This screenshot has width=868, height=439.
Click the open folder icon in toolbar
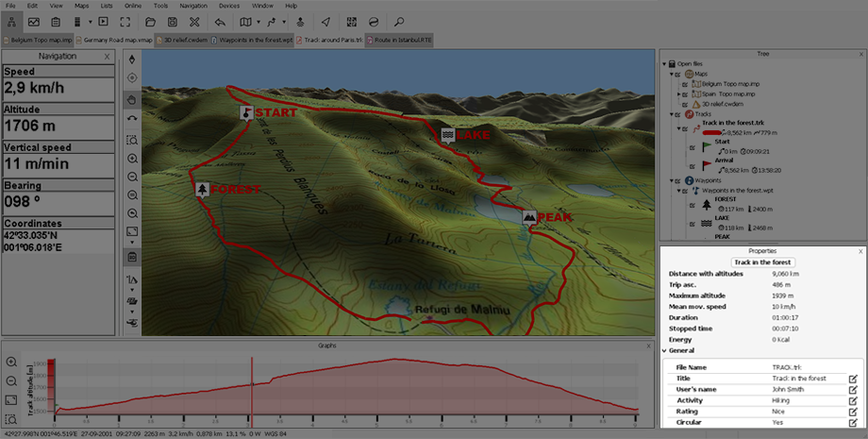(150, 21)
